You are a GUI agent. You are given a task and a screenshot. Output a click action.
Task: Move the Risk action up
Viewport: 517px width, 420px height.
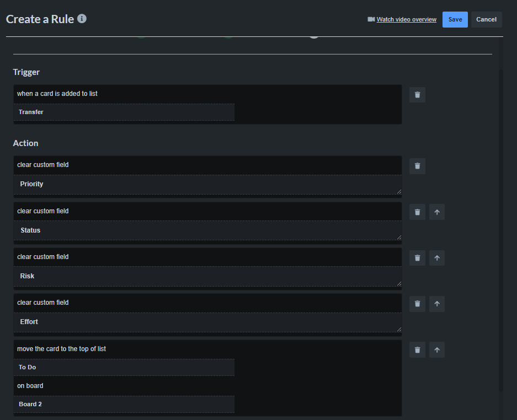coord(436,257)
